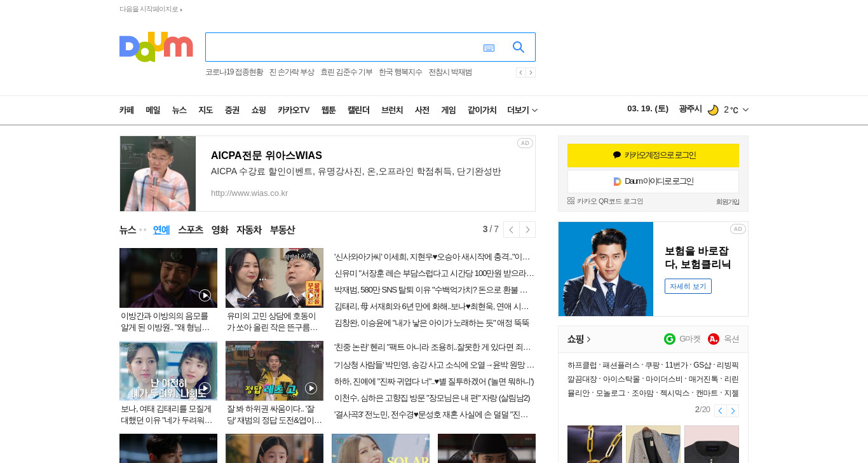Play the 잘 봐 하위권 싸움 video thumbnail

coord(275,371)
